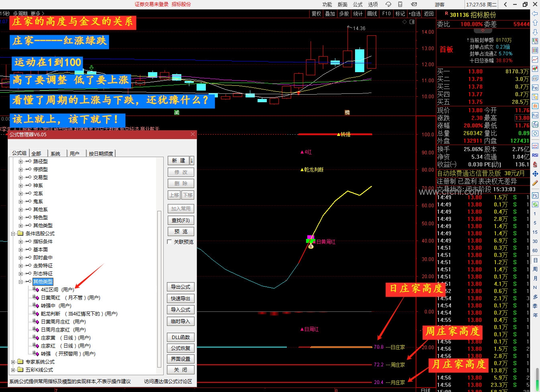Select the 日黄周月庄红 (用户) formula

pos(63,321)
